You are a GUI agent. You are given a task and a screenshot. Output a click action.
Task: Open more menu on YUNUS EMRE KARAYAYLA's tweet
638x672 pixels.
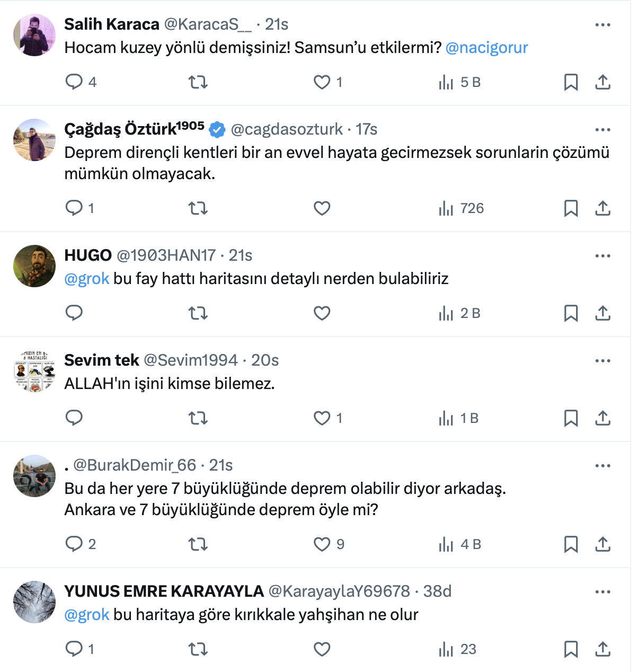tap(602, 592)
